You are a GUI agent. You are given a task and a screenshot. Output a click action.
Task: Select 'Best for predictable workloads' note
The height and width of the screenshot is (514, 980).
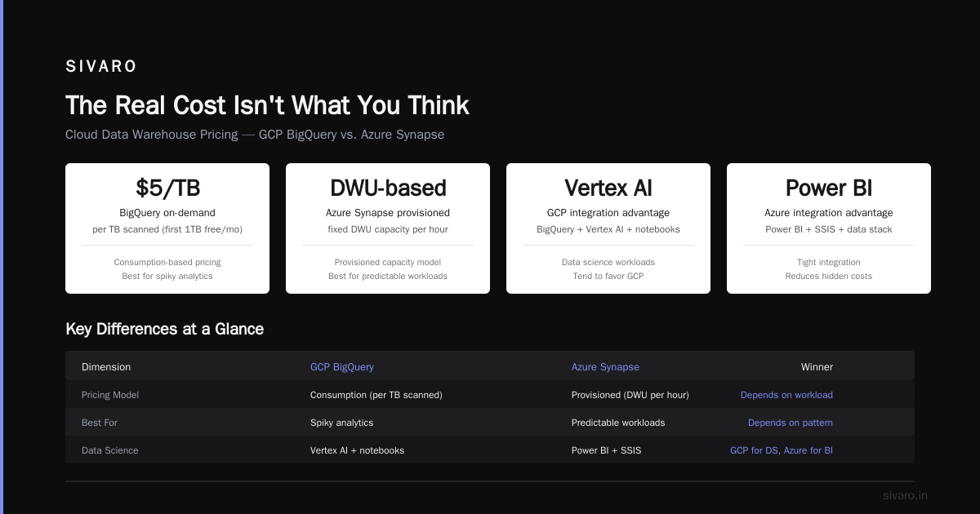pyautogui.click(x=388, y=276)
